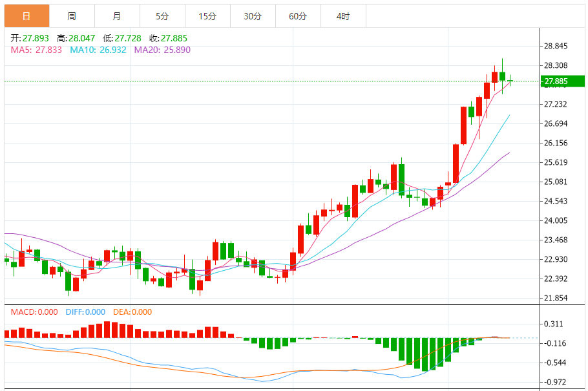The height and width of the screenshot is (391, 588).
Task: Click the open price 开:27.893
Action: coord(30,38)
